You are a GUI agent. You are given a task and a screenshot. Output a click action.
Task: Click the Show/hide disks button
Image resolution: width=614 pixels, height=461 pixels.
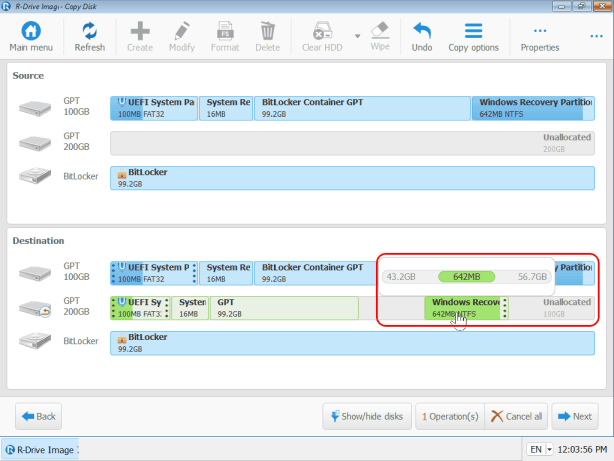coord(366,416)
